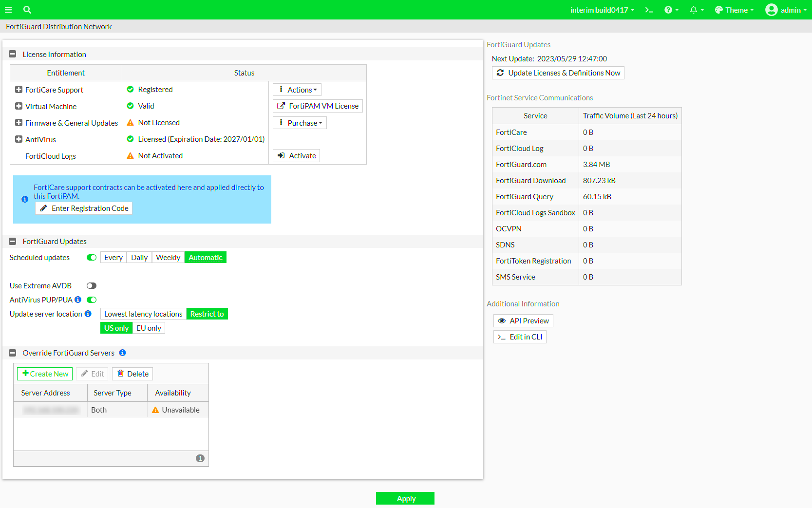Expand AntiVirus entitlement row
812x508 pixels.
[19, 139]
